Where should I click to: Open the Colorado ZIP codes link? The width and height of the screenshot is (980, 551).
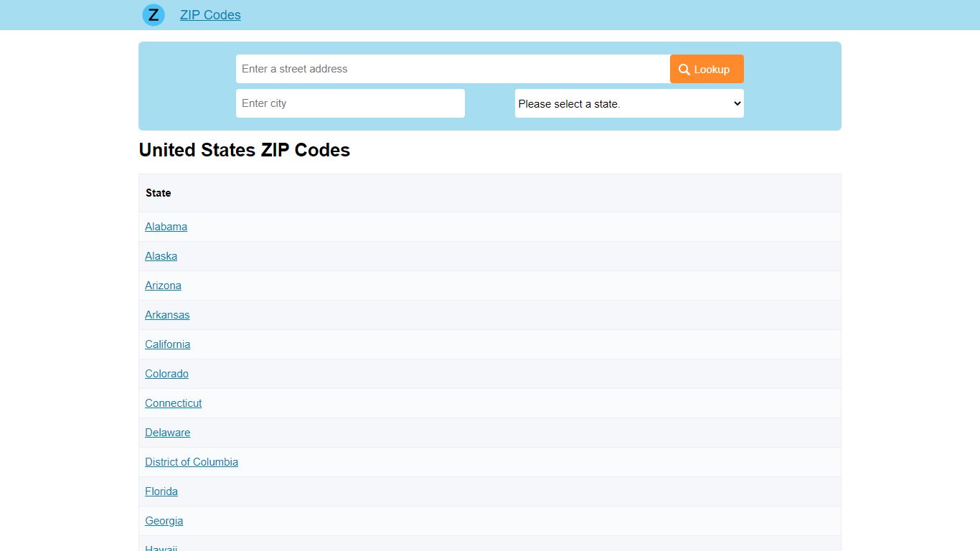pyautogui.click(x=166, y=374)
